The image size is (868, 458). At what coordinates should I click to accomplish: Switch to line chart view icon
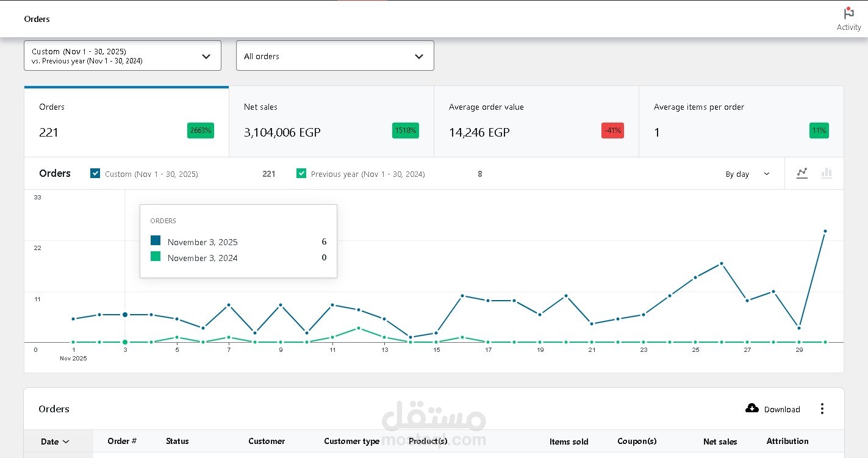(802, 173)
